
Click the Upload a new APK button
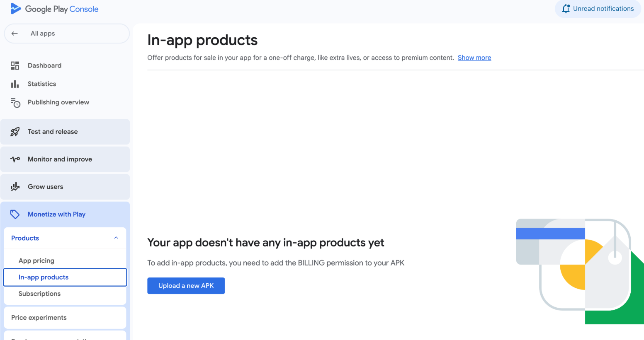coord(186,286)
